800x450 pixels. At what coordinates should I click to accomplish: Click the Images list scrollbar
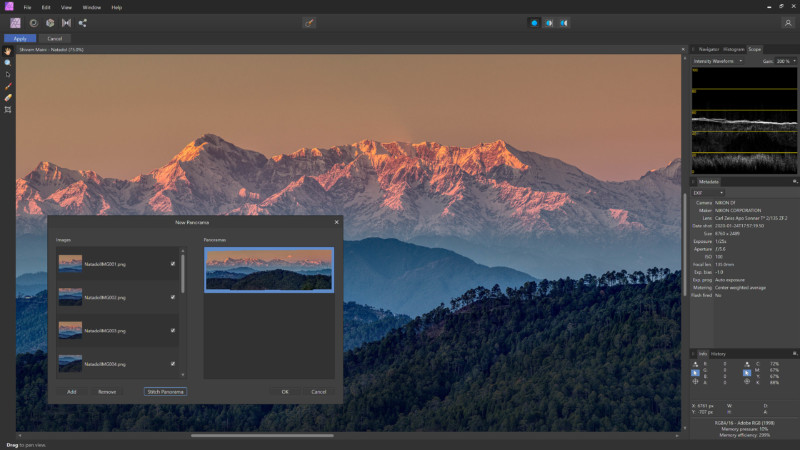tap(182, 275)
